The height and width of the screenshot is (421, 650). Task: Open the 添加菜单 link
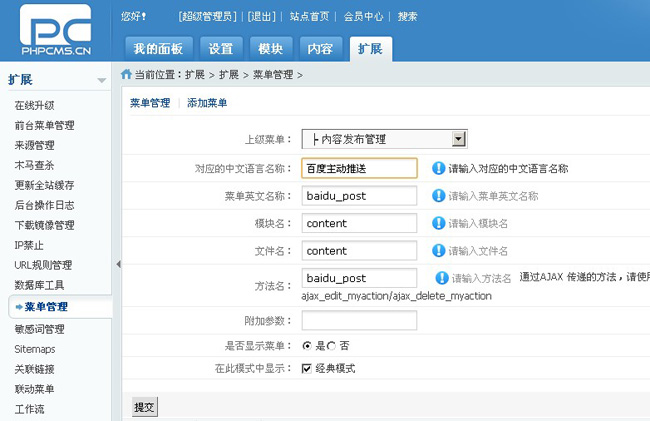207,103
